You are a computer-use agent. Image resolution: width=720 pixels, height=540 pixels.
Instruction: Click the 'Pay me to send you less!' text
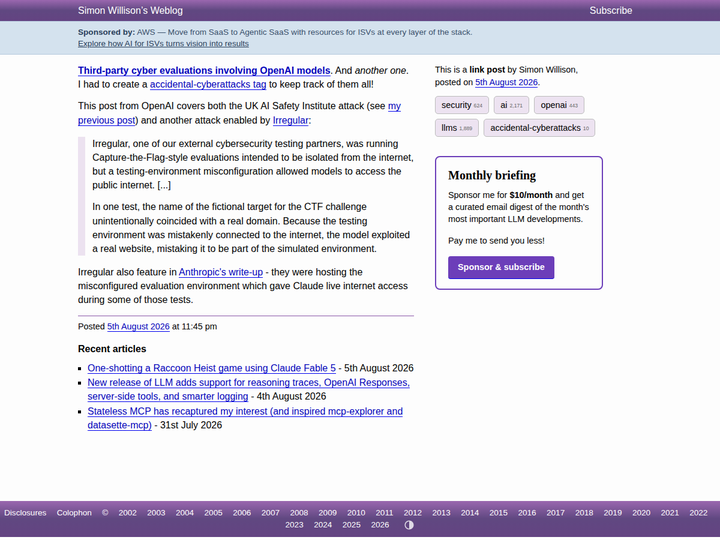496,241
